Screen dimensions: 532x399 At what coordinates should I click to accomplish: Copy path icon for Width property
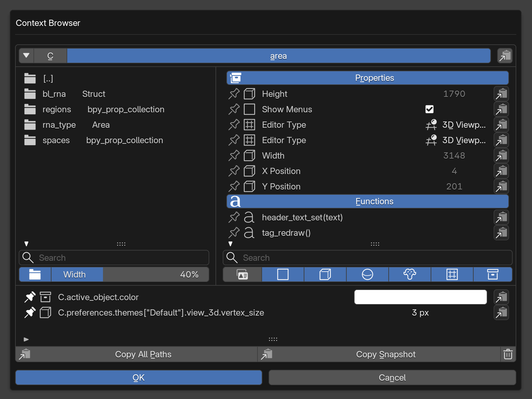pyautogui.click(x=501, y=156)
